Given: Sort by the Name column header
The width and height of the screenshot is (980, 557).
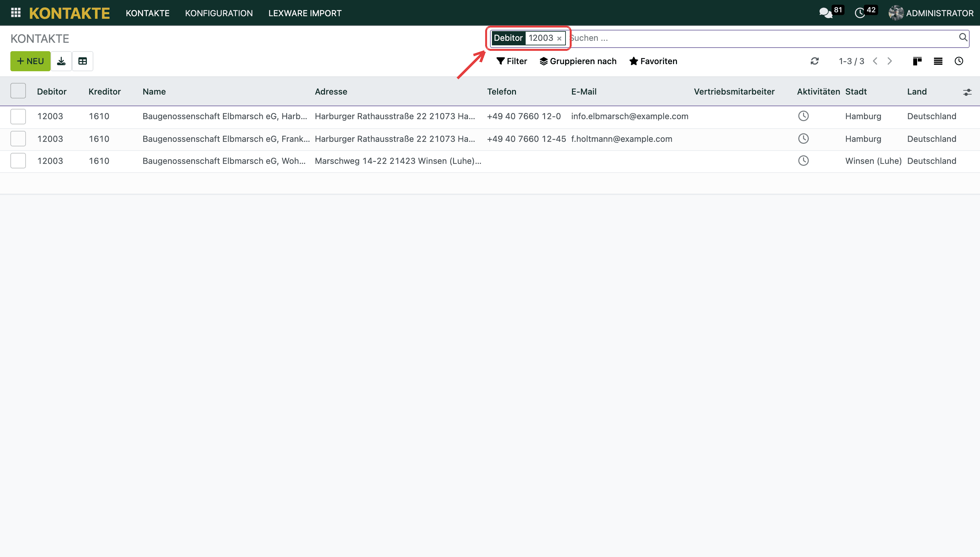Looking at the screenshot, I should point(154,92).
